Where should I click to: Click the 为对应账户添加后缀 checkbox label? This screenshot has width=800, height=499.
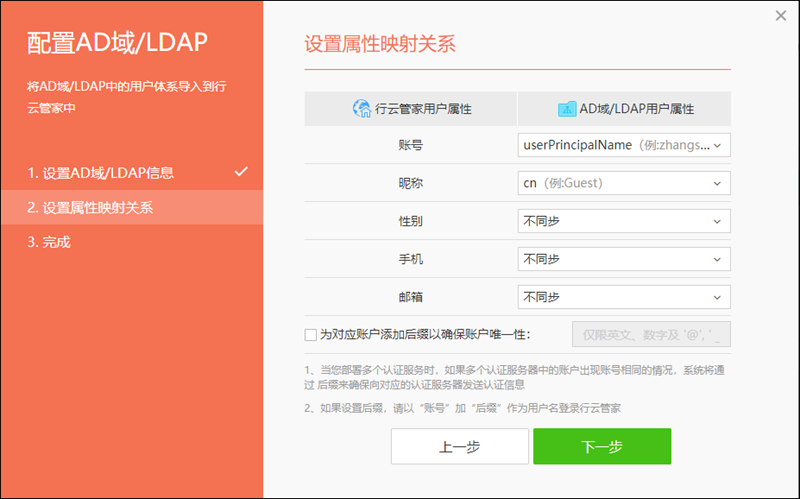point(424,334)
